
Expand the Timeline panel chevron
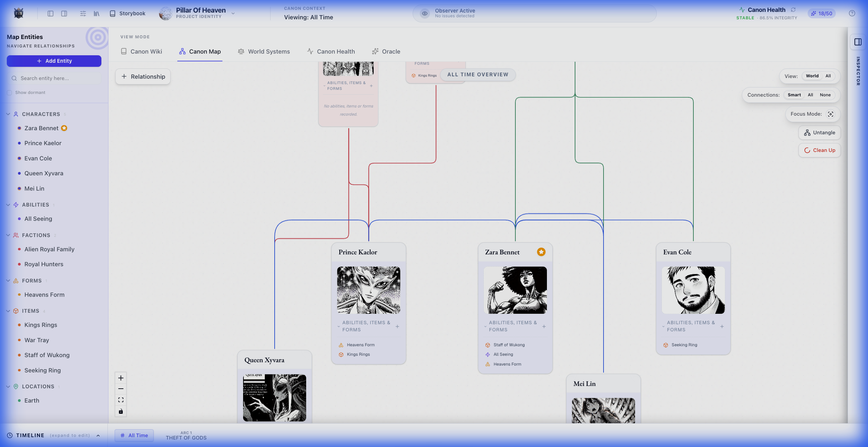98,435
